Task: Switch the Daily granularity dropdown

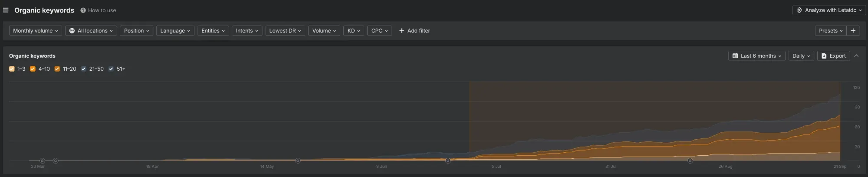Action: pos(801,56)
